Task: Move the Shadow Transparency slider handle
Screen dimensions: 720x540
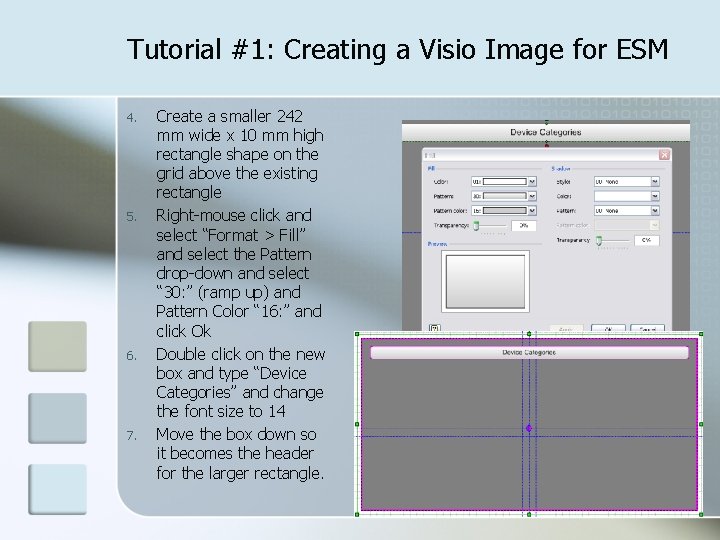Action: [x=599, y=240]
